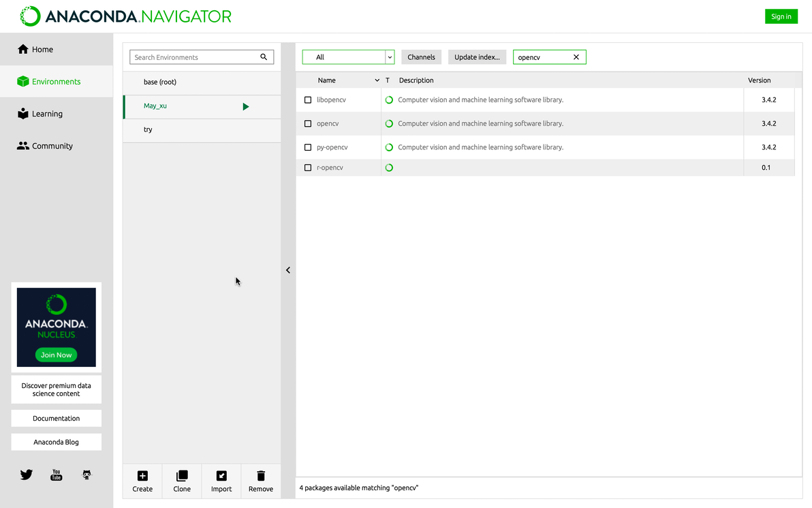Check the opencv package checkbox

click(x=308, y=124)
